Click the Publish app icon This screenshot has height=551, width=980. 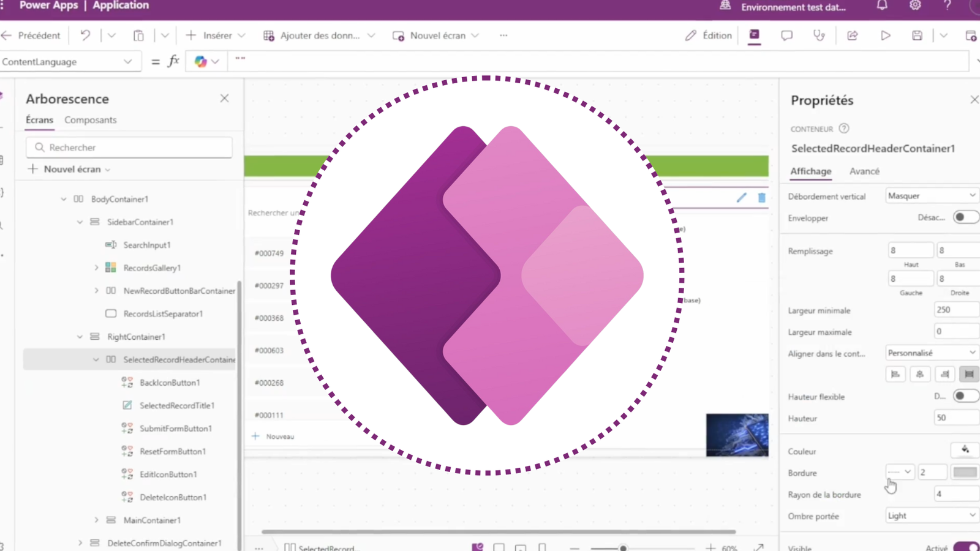pyautogui.click(x=973, y=35)
